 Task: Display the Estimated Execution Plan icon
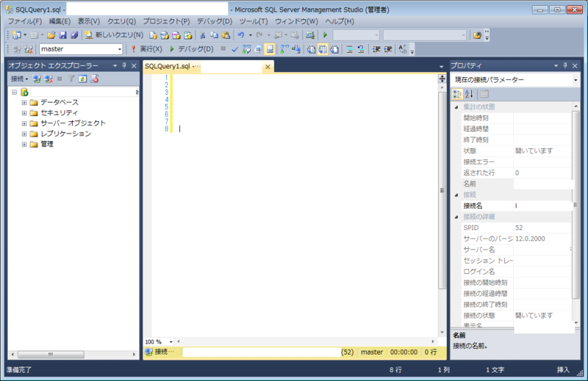pos(246,49)
